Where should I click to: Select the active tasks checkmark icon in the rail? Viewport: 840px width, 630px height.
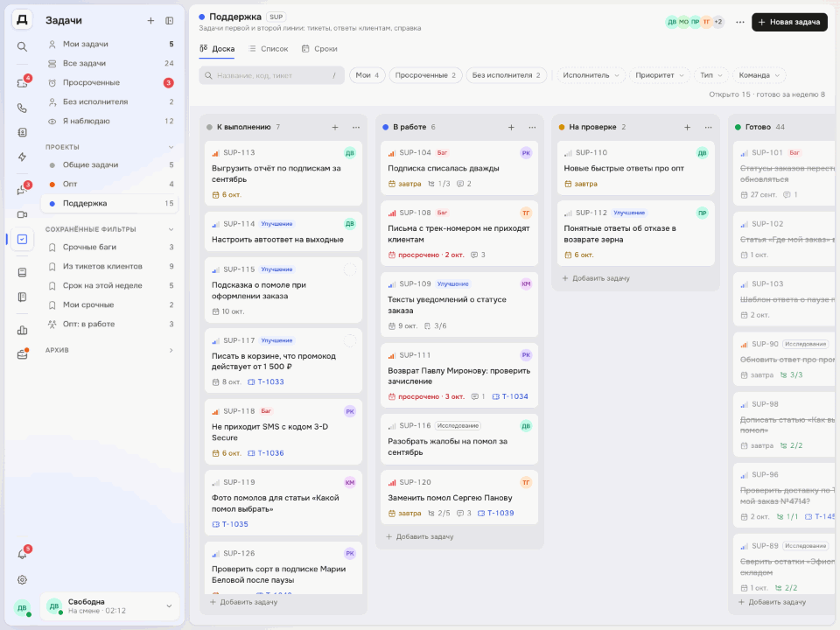pyautogui.click(x=22, y=239)
